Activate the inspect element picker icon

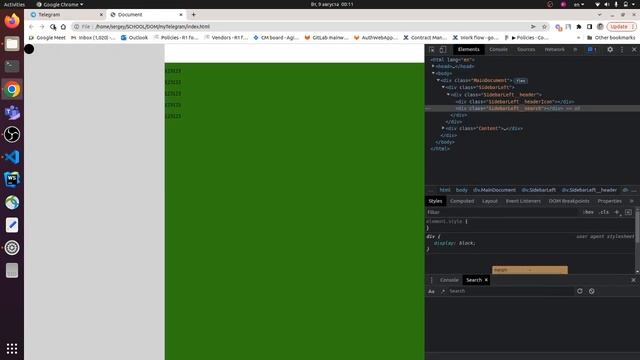[432, 50]
